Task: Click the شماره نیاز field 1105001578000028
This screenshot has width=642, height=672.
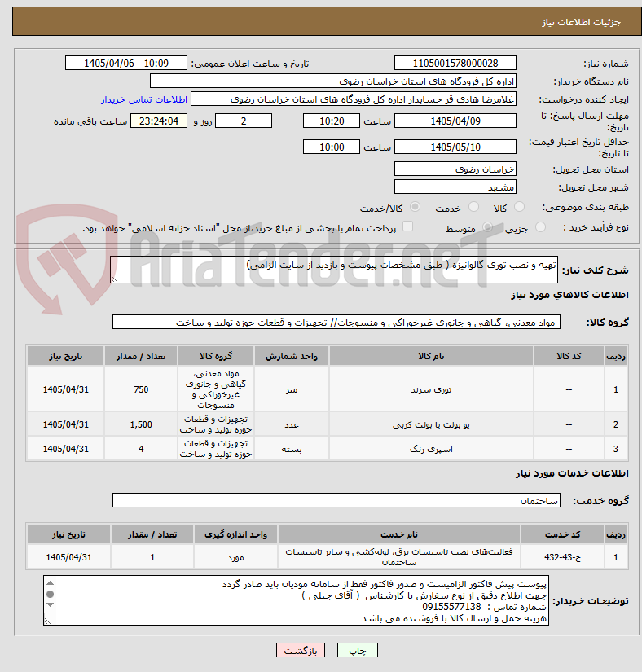Action: point(455,63)
